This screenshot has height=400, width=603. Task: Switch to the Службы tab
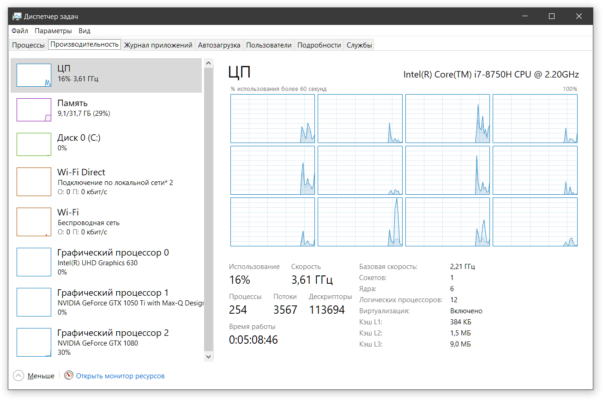[359, 45]
